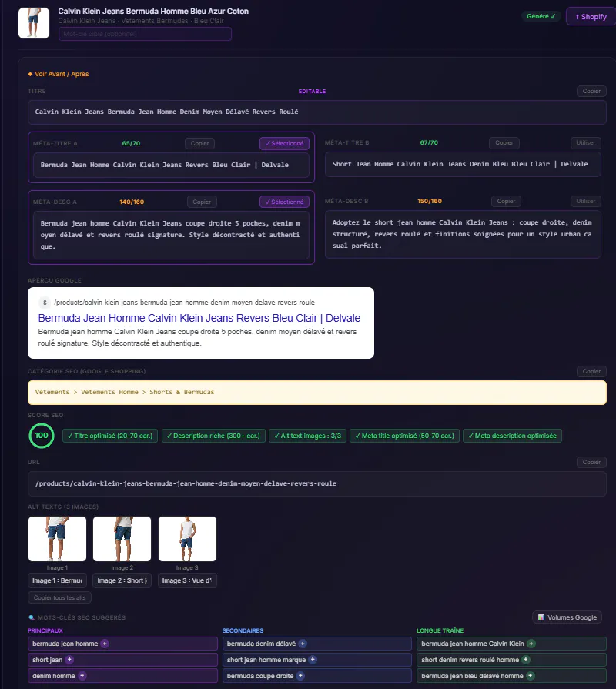
Task: Copy Méta-titre B
Action: pos(504,143)
